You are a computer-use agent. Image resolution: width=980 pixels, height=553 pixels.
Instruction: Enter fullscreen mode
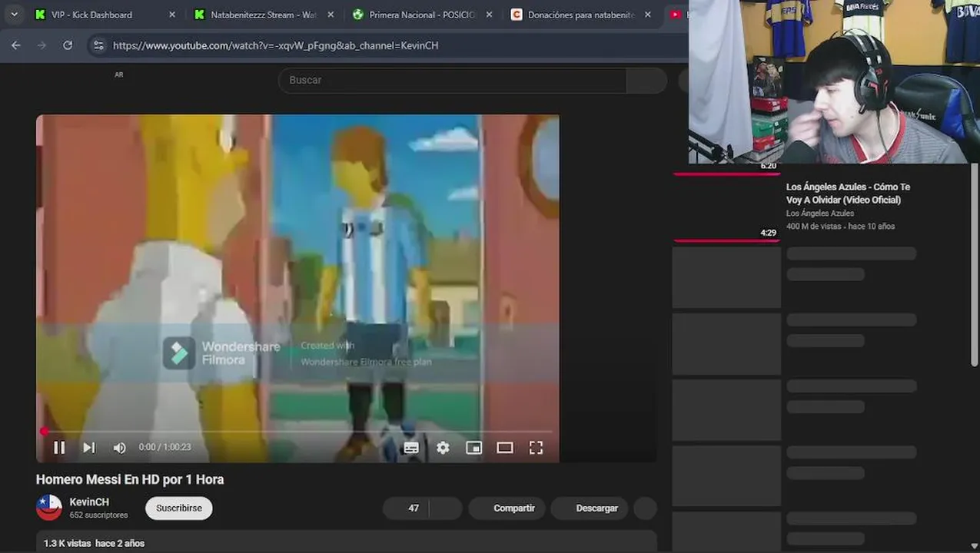[537, 448]
